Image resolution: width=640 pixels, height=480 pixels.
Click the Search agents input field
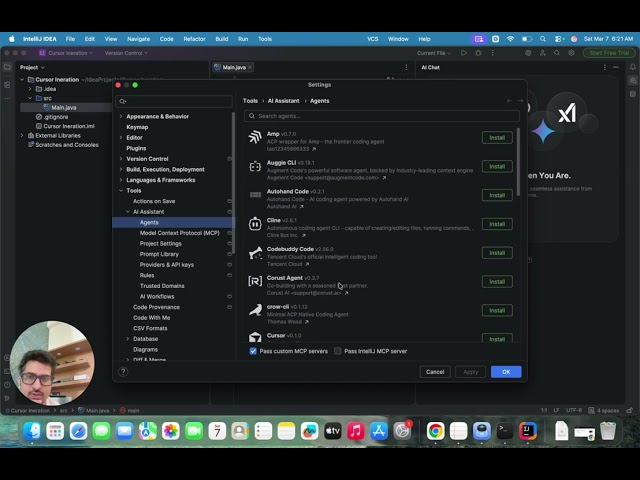[x=382, y=116]
